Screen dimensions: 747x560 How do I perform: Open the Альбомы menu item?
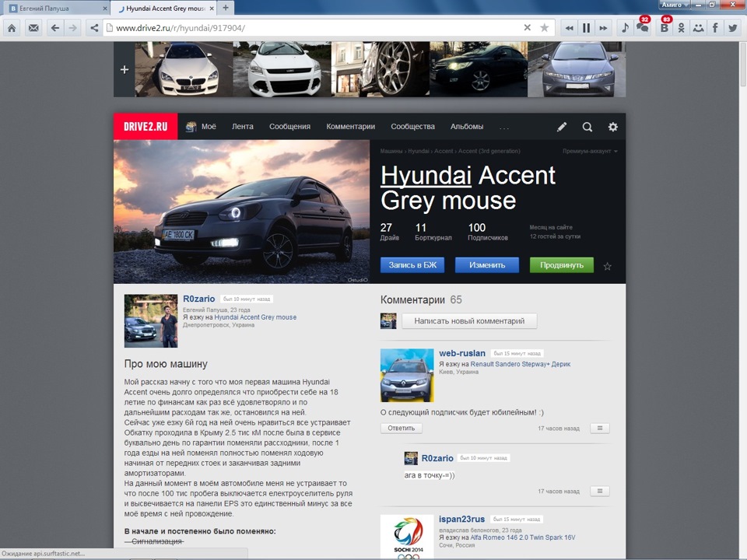pos(467,127)
